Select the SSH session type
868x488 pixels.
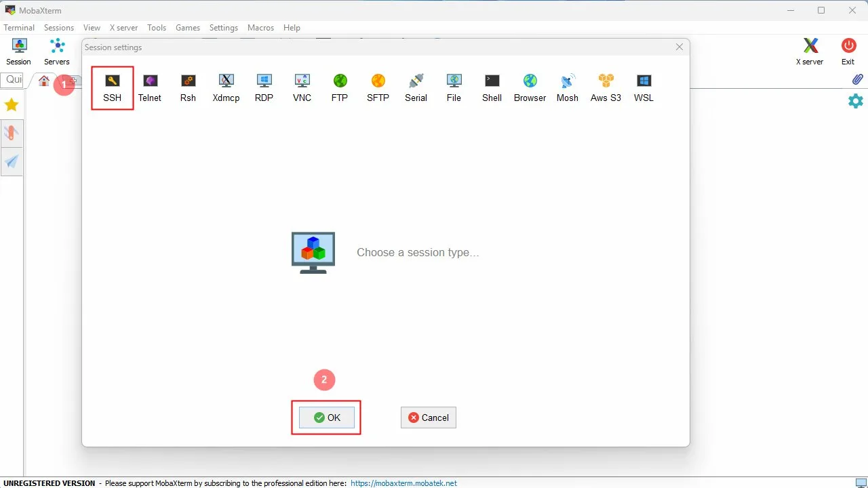click(113, 88)
